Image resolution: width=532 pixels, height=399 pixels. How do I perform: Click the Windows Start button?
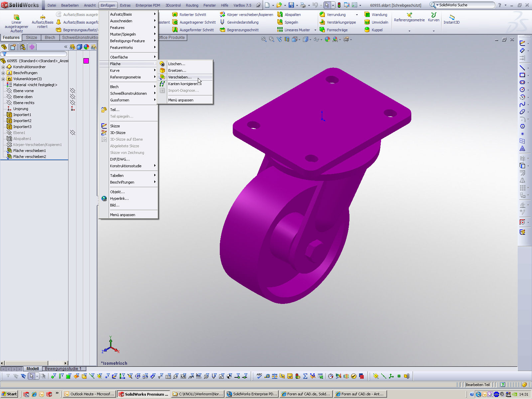[x=9, y=394]
